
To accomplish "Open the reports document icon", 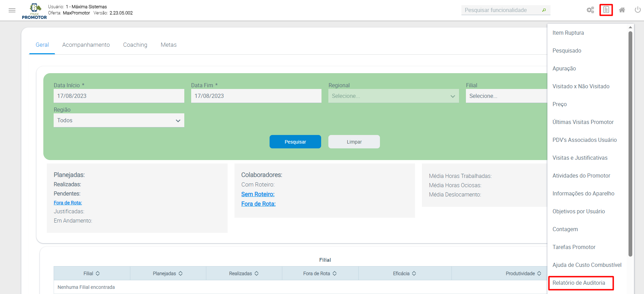I will point(606,10).
